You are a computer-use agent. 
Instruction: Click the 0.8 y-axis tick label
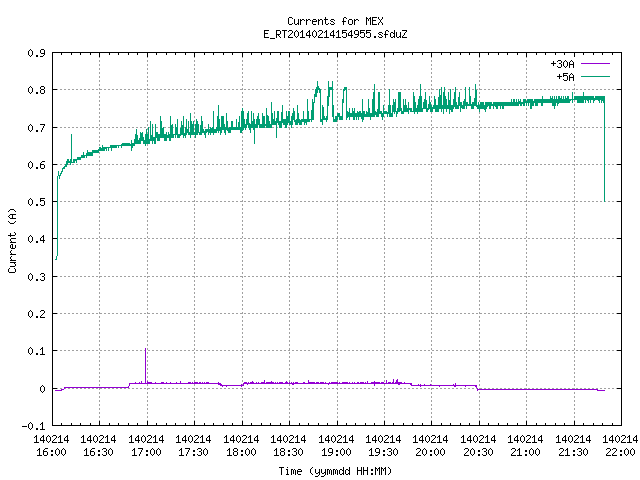pos(36,90)
